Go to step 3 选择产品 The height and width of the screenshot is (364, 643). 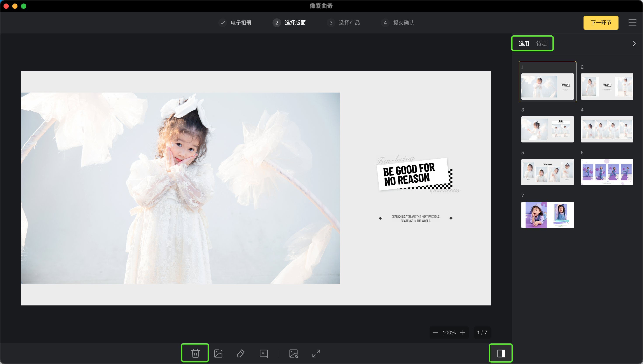349,23
